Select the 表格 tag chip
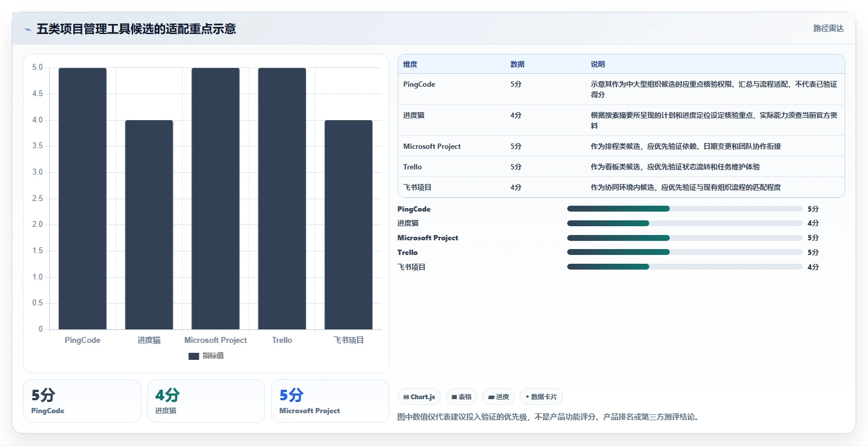 coord(462,397)
